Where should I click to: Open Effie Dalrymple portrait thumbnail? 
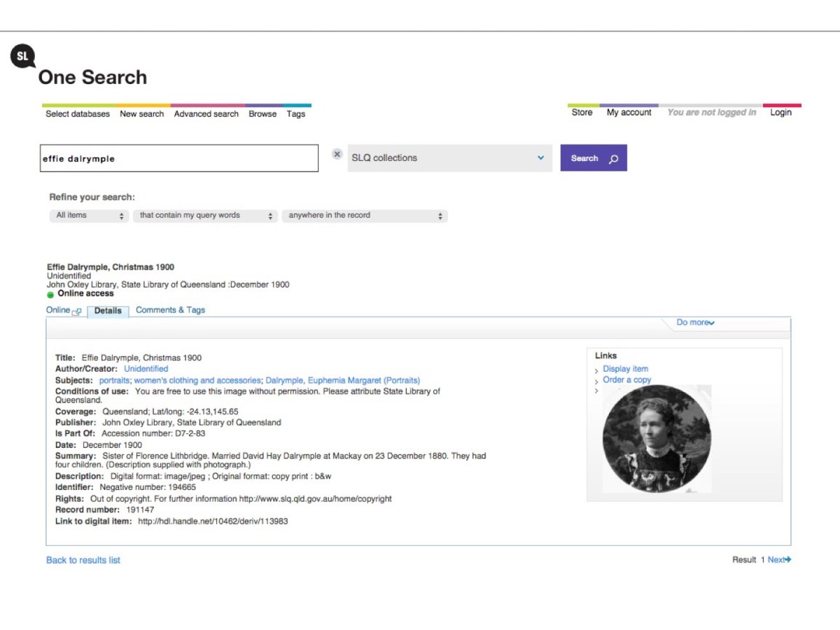[657, 438]
